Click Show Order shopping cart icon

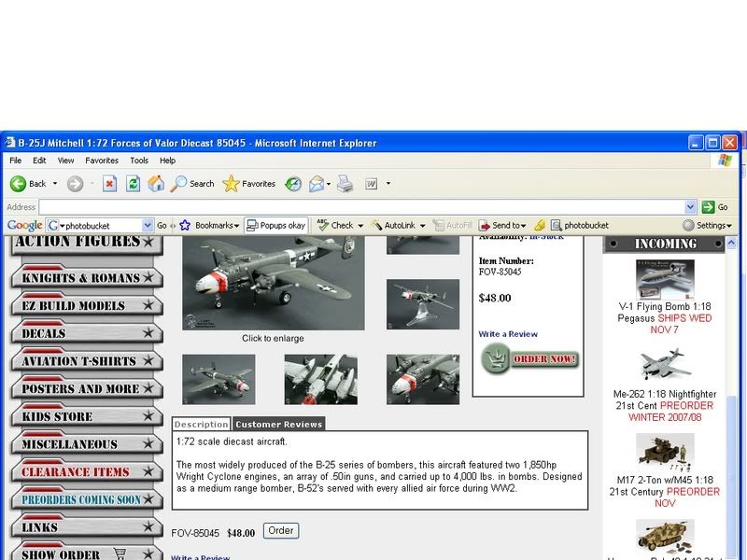click(120, 553)
